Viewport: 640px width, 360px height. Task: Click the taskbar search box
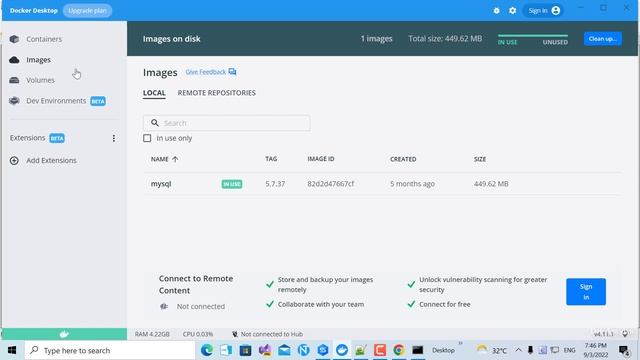coord(110,350)
